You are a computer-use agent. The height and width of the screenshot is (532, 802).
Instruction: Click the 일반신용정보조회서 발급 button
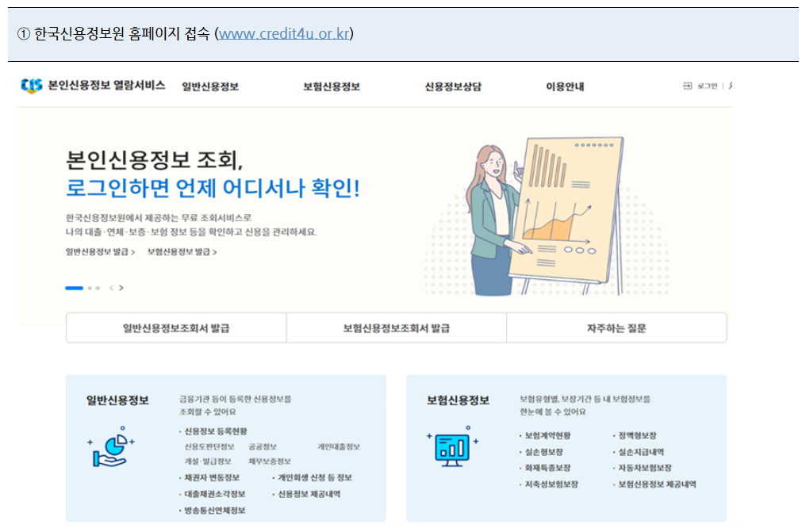tap(176, 328)
